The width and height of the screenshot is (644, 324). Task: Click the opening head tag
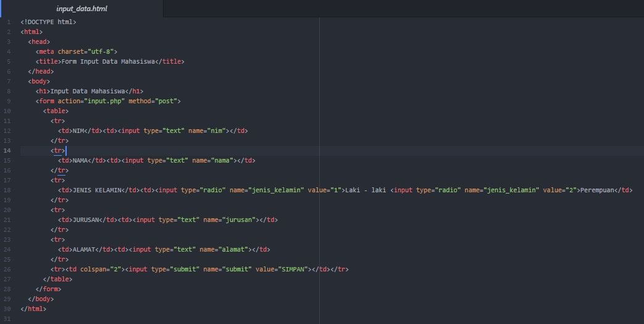[39, 42]
